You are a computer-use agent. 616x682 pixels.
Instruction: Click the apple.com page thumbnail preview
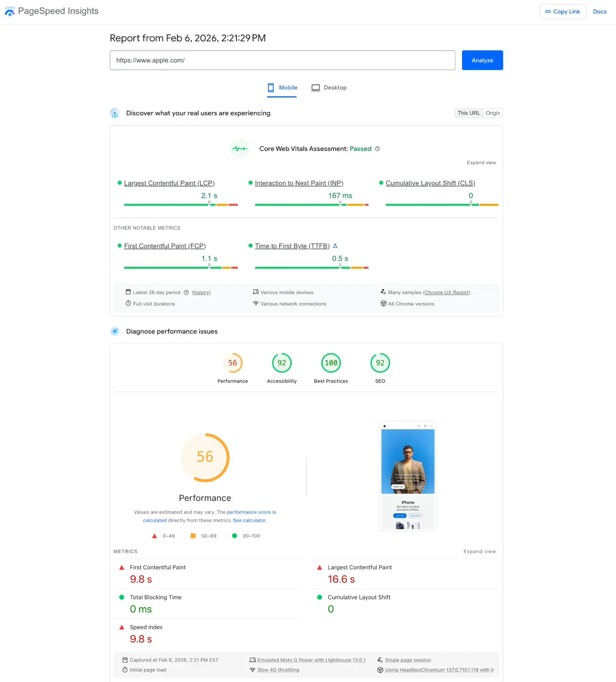pyautogui.click(x=407, y=477)
